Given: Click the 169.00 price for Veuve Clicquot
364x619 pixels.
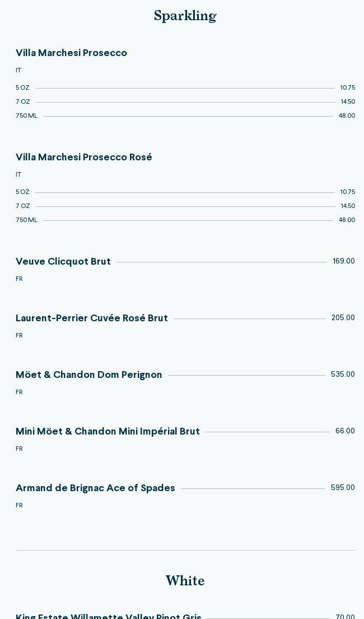Looking at the screenshot, I should 343,261.
